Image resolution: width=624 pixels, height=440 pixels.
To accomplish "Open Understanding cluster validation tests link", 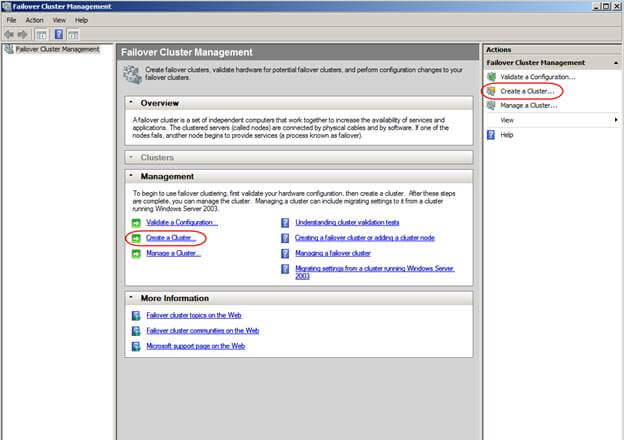I will click(x=347, y=222).
